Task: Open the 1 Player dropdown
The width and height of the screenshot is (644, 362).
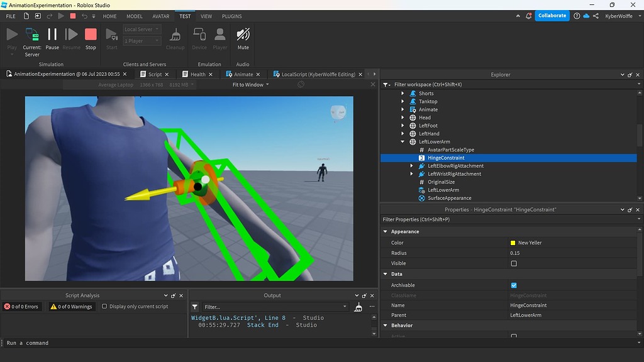Action: point(142,40)
